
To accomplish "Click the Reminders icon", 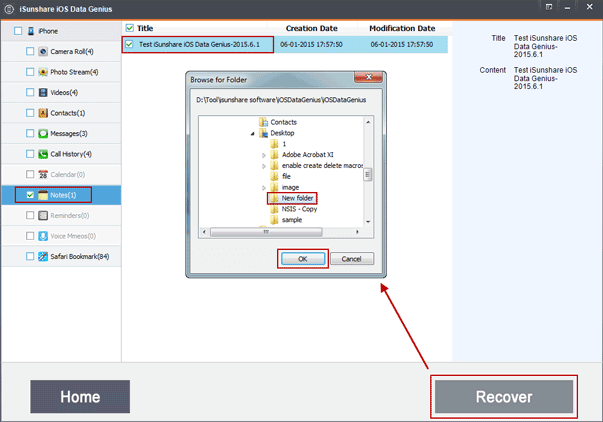I will (43, 215).
